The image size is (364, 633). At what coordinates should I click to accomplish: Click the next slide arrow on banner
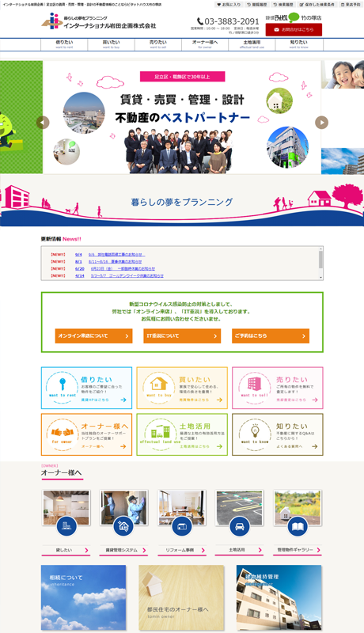(321, 123)
